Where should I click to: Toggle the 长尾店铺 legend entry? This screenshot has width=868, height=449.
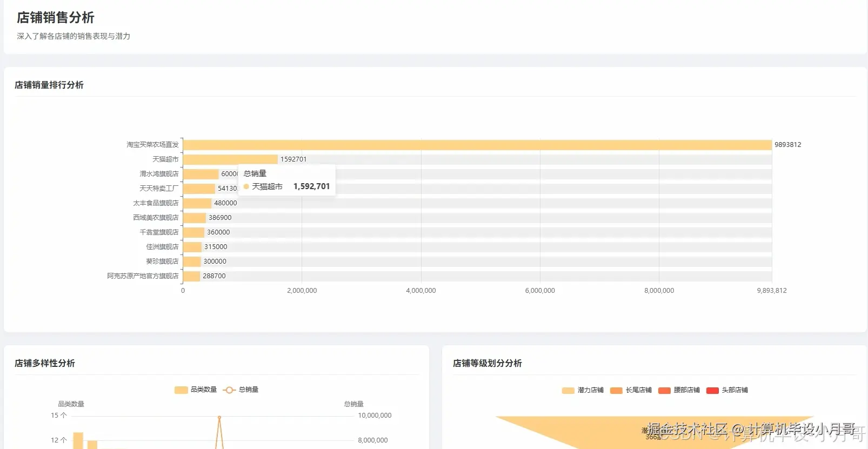point(631,390)
